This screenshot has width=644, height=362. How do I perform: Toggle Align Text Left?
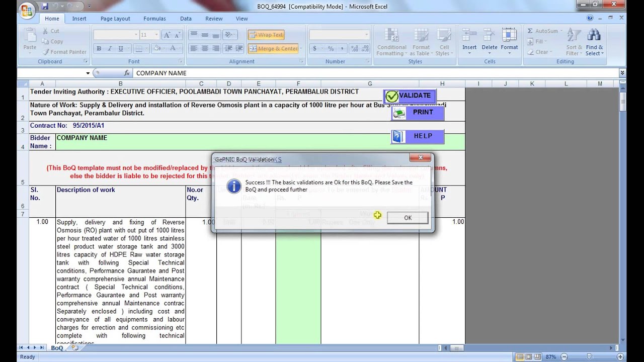194,49
